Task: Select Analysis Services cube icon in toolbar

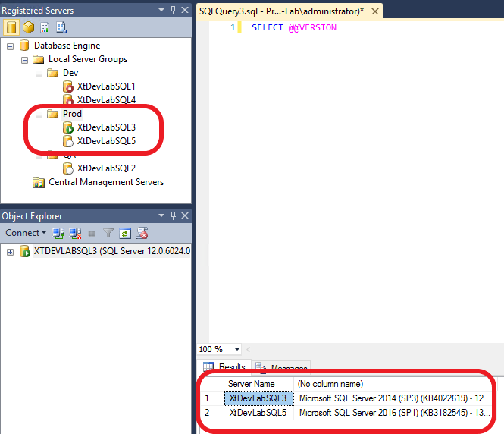Action: [x=29, y=27]
